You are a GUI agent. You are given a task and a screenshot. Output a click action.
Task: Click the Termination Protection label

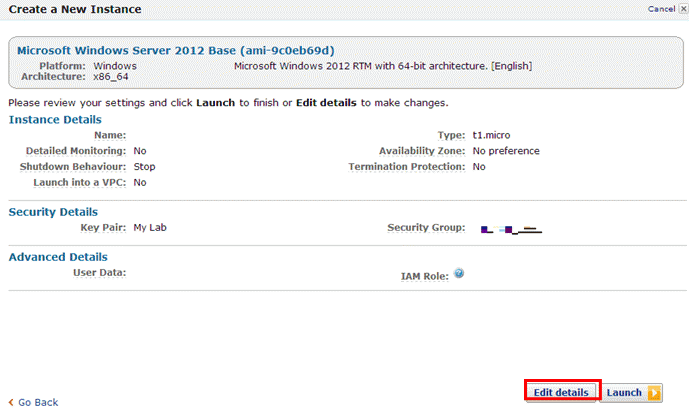[406, 167]
